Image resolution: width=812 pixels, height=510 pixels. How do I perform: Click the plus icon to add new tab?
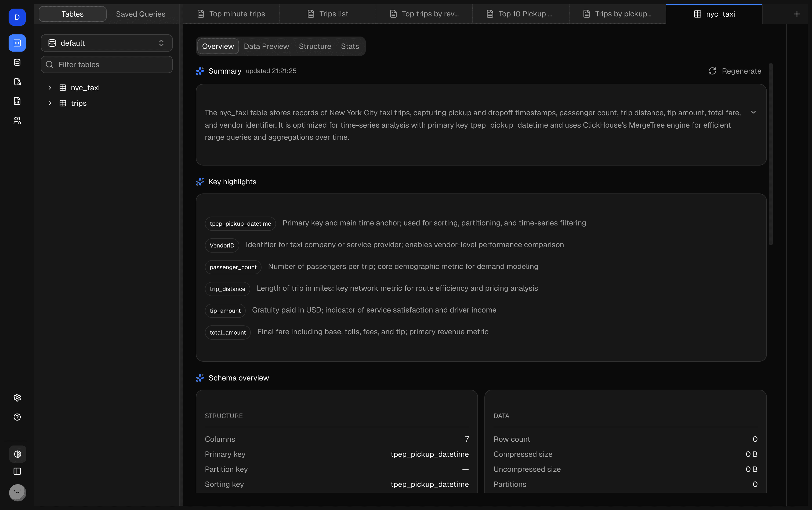[796, 14]
